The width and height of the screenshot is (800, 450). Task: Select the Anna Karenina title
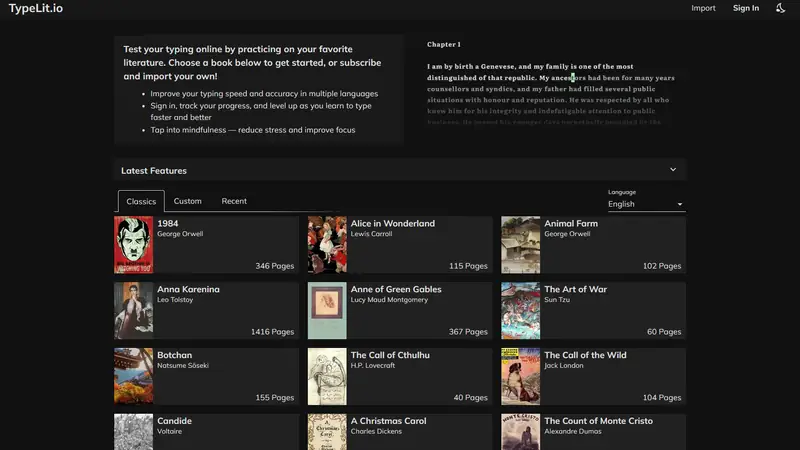[188, 289]
